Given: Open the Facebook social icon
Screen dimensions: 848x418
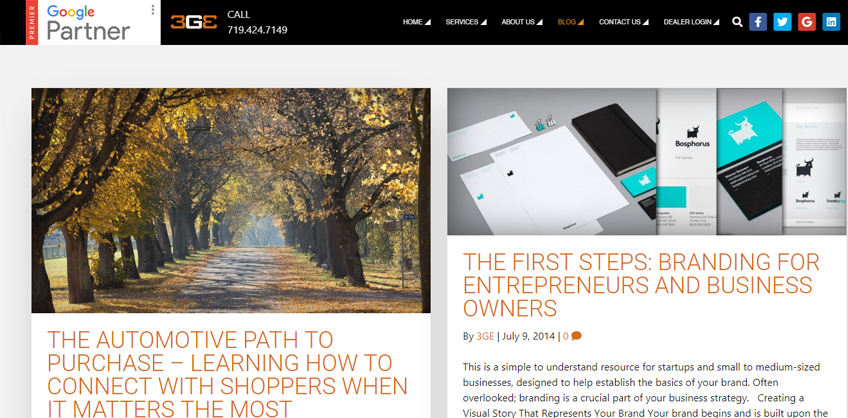Looking at the screenshot, I should coord(758,22).
